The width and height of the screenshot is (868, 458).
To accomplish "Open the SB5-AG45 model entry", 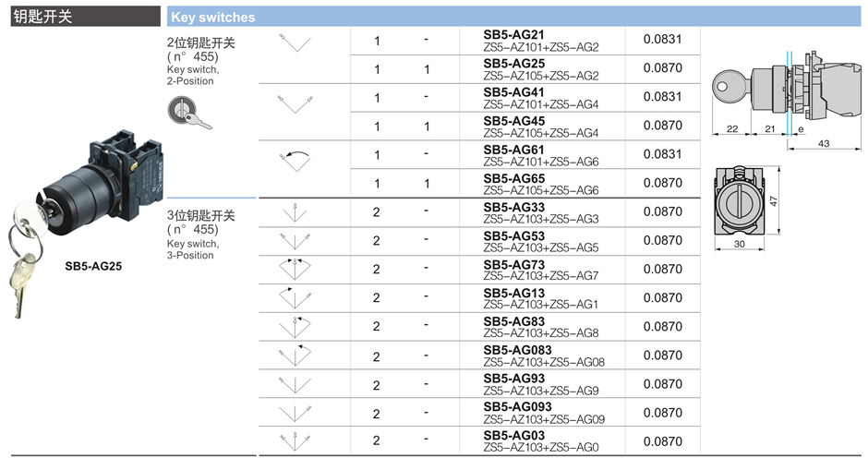I will point(514,120).
